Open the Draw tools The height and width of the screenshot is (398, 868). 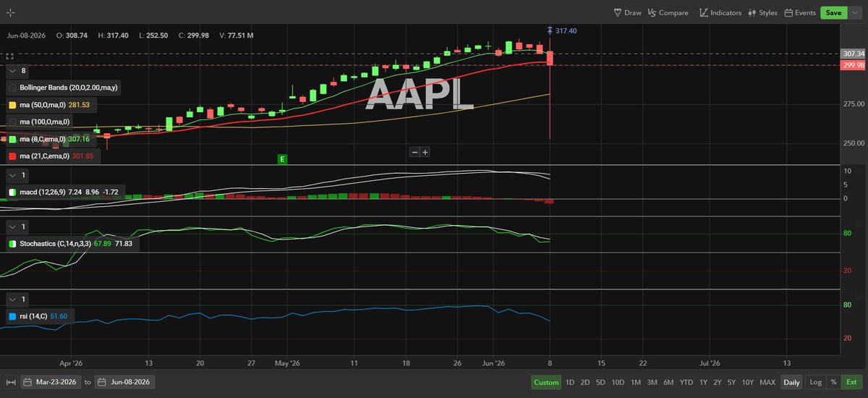tap(627, 12)
